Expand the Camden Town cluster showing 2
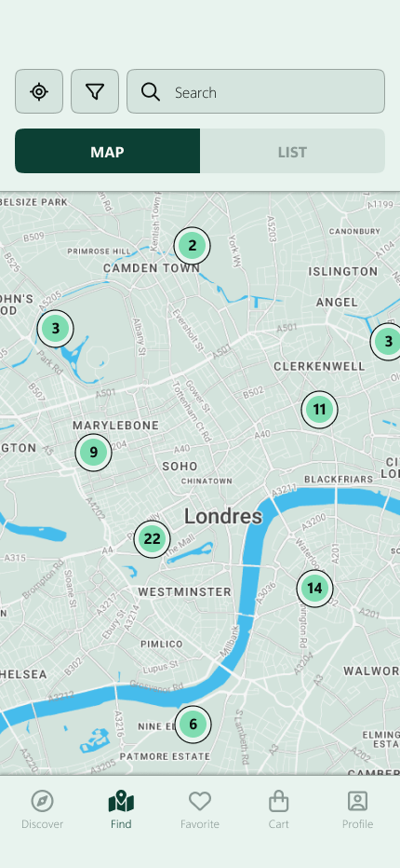The width and height of the screenshot is (400, 868). click(192, 245)
